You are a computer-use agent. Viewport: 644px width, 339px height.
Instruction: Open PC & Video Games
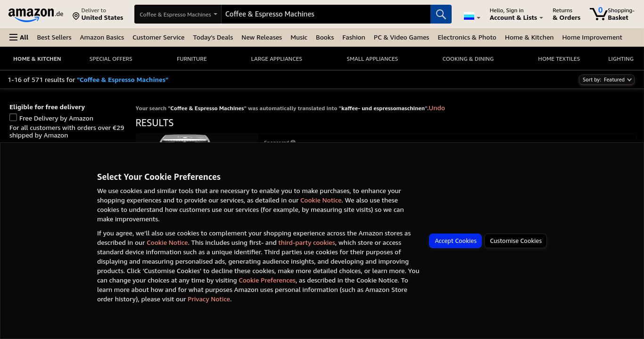[401, 37]
